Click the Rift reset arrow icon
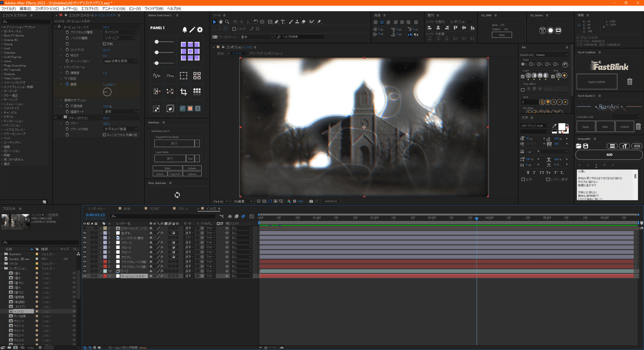 [x=565, y=64]
